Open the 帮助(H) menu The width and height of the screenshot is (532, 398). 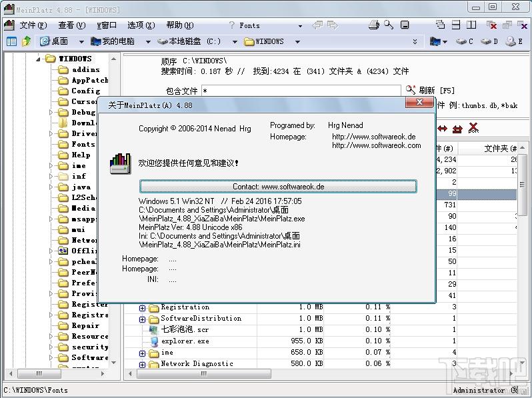[x=179, y=25]
